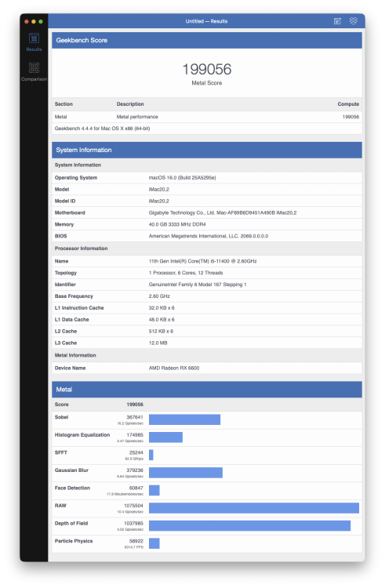Click the Metal blue section header
The height and width of the screenshot is (588, 385).
coord(207,390)
